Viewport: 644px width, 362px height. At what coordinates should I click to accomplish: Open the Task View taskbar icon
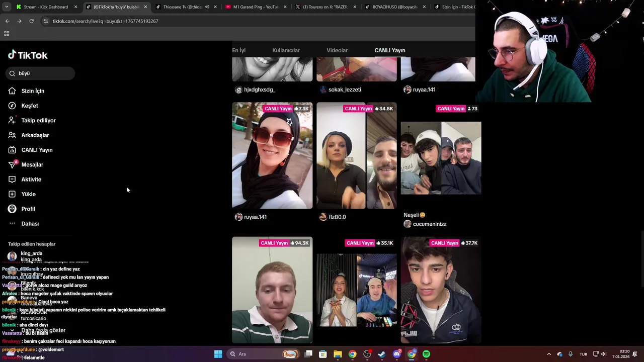point(308,354)
